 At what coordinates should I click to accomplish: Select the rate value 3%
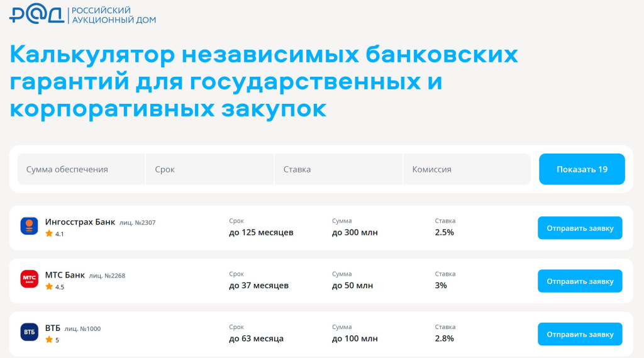(x=441, y=286)
